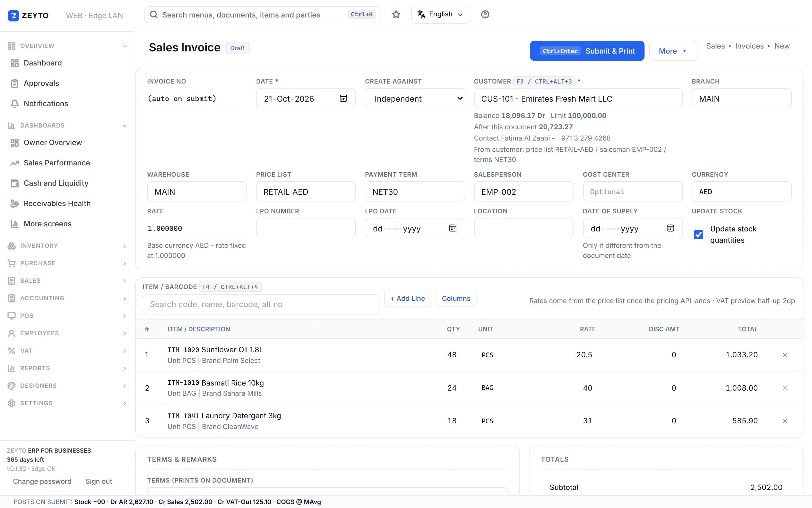Open the More actions dropdown

pyautogui.click(x=673, y=51)
